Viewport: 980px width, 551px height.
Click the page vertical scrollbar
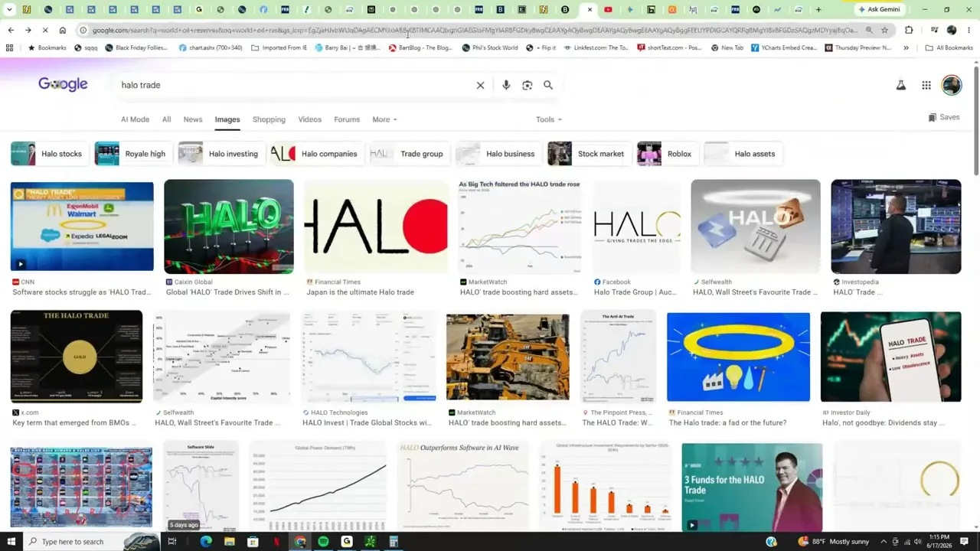(x=976, y=122)
